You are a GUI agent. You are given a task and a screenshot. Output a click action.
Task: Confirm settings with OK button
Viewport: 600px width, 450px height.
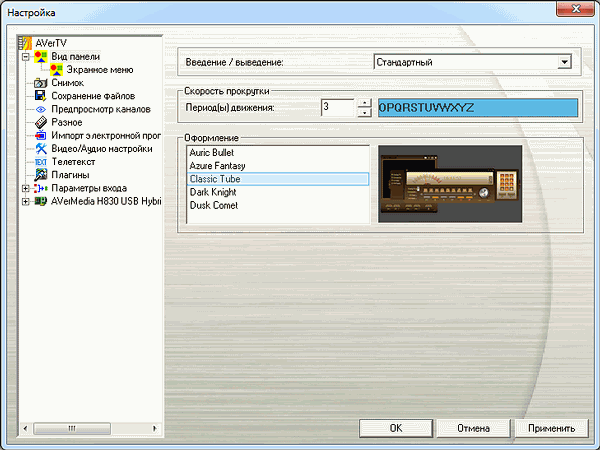pos(396,428)
